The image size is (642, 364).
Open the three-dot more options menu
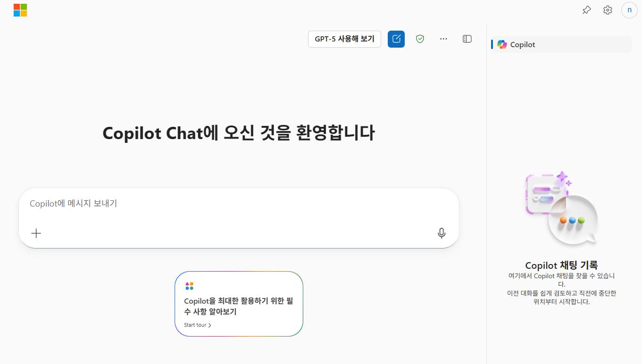coord(443,39)
